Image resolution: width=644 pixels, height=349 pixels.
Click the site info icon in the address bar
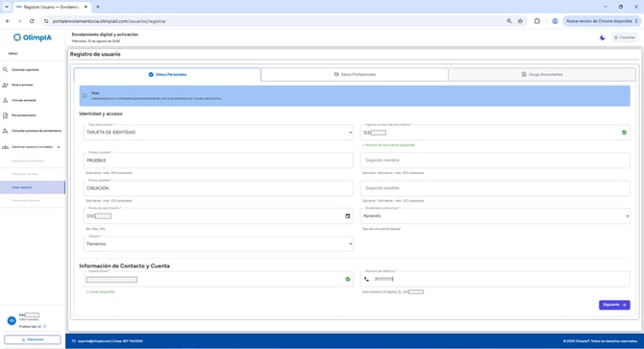[46, 21]
